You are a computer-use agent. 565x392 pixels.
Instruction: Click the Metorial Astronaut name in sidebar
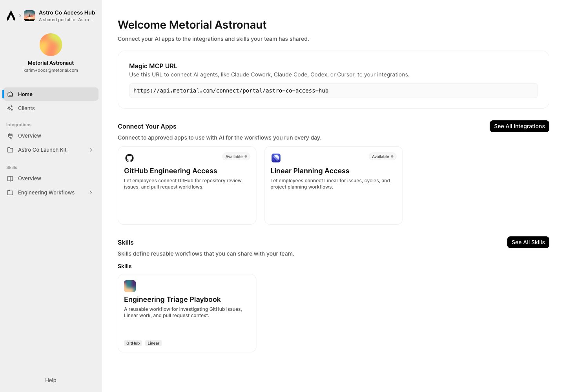pos(51,63)
